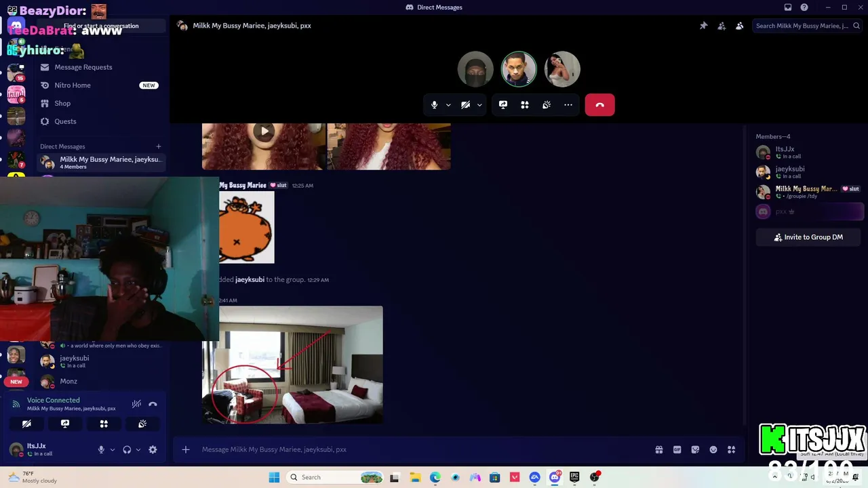Open Windows Start menu
The image size is (868, 488).
(x=274, y=477)
